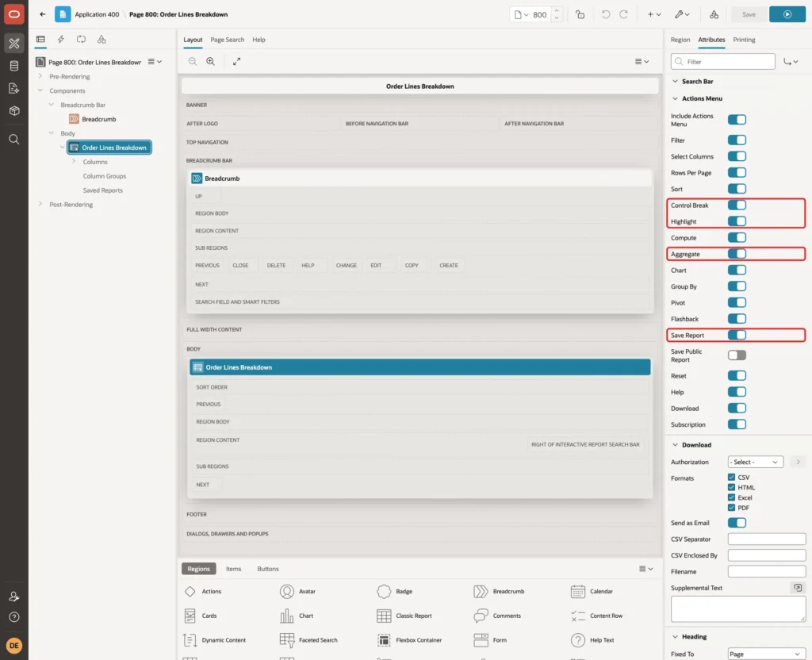Open the DE user account avatar
The image size is (812, 660).
pos(14,646)
